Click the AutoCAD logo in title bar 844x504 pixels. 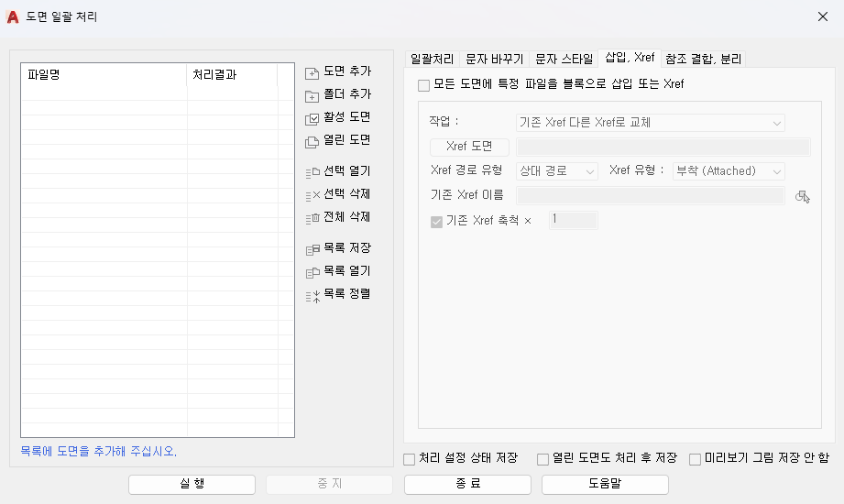pos(13,17)
